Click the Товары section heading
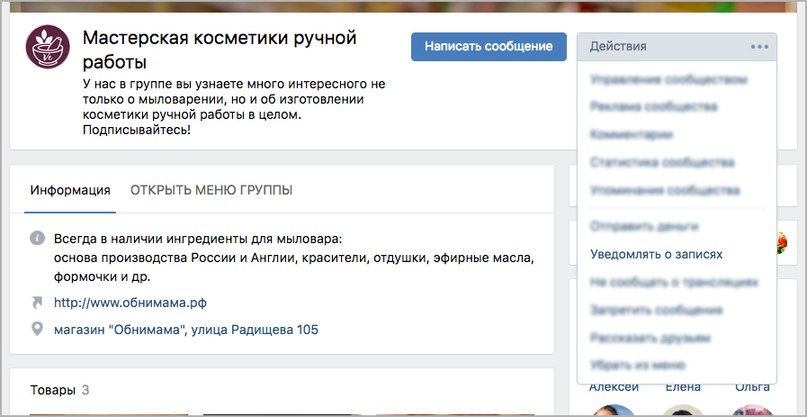 coord(52,390)
